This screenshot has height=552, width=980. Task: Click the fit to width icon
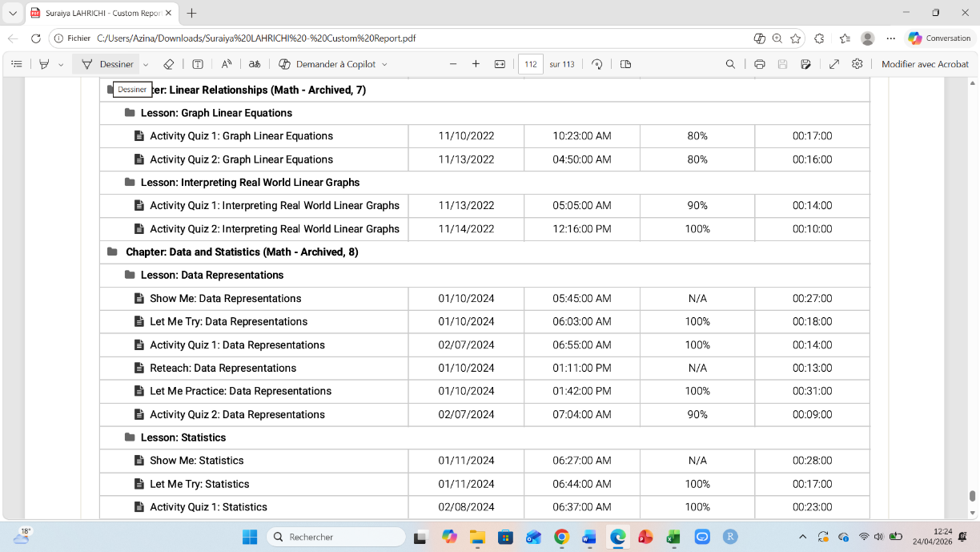tap(500, 64)
